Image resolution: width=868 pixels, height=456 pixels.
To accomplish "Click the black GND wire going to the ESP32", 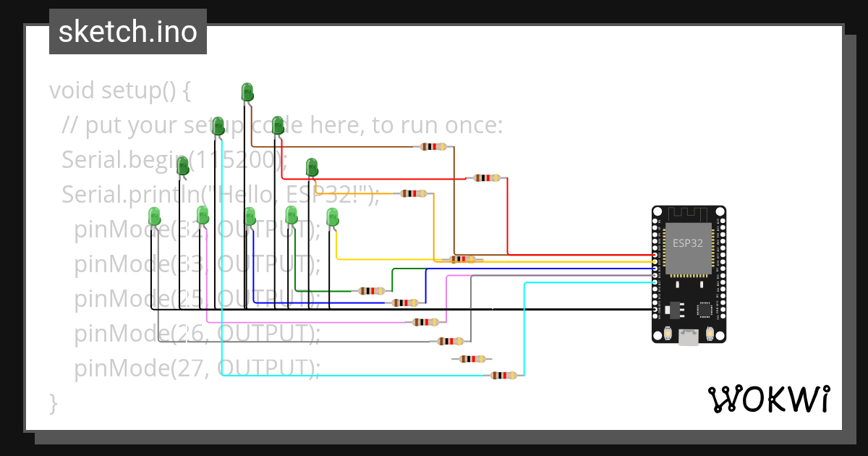I will tap(615, 308).
